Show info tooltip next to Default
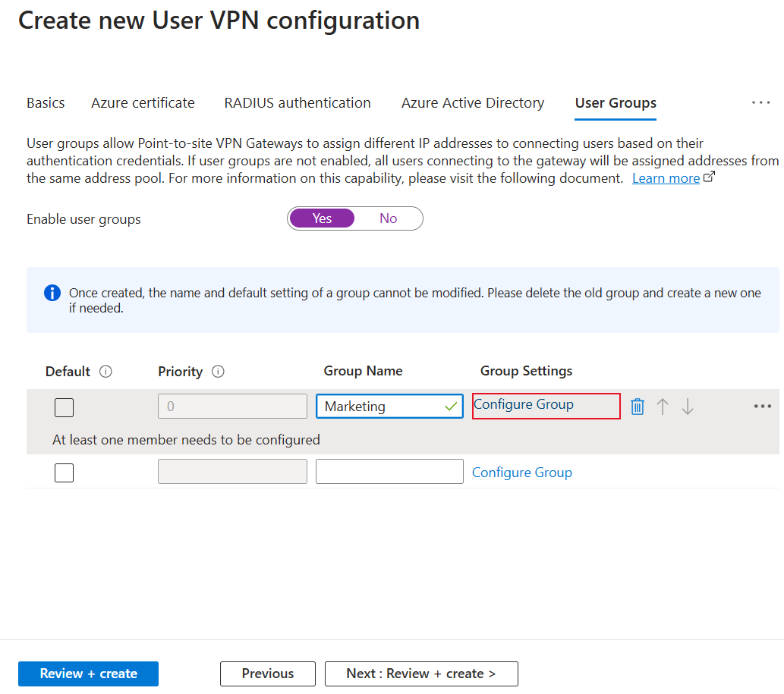This screenshot has width=784, height=694. [x=106, y=372]
